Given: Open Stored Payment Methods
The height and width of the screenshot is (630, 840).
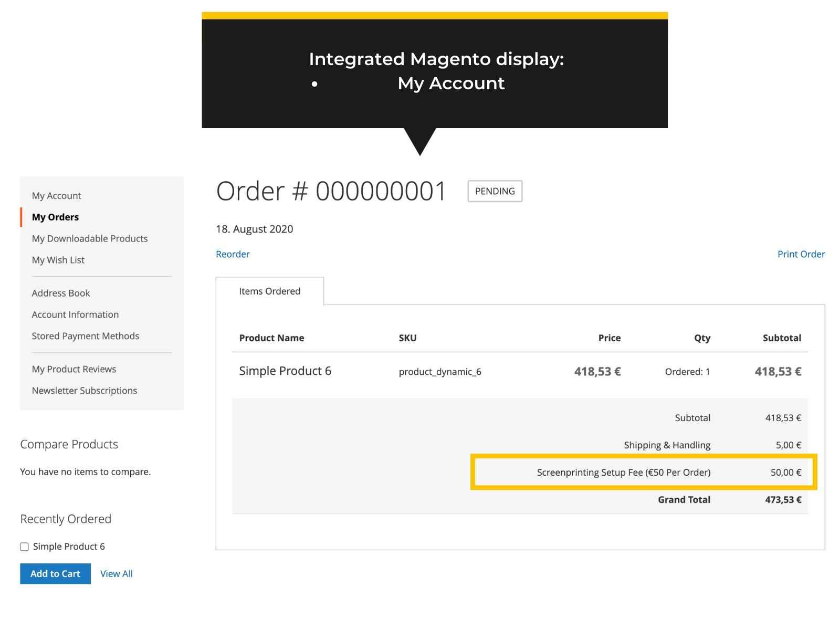Looking at the screenshot, I should tap(85, 335).
